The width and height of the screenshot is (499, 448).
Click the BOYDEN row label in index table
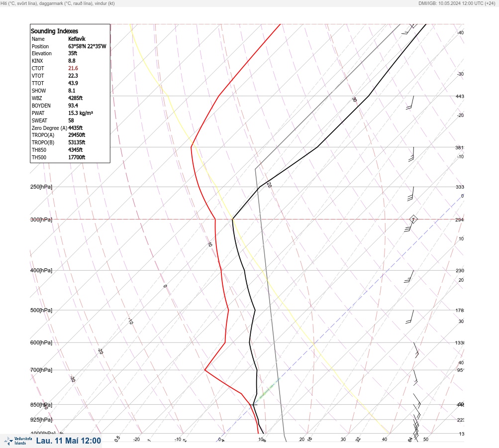point(41,106)
